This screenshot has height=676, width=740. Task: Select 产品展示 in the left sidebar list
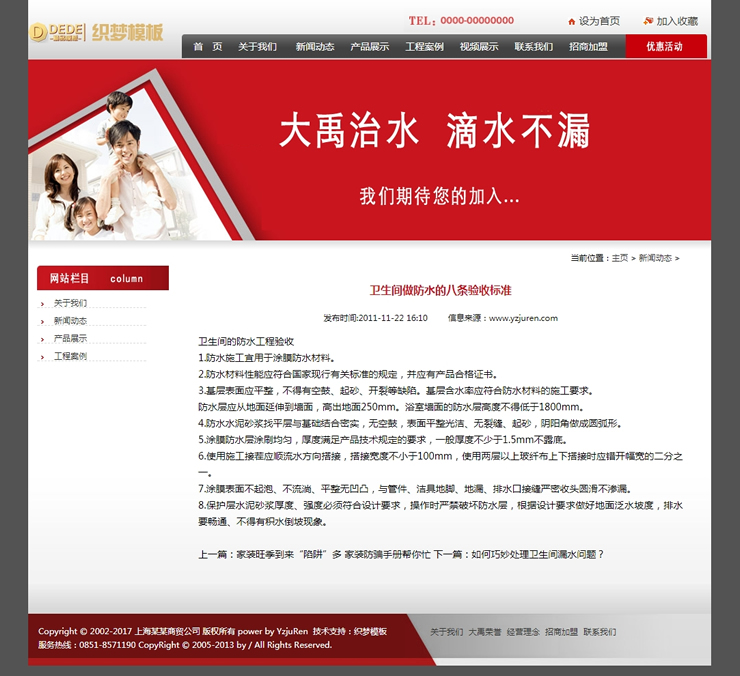click(70, 338)
